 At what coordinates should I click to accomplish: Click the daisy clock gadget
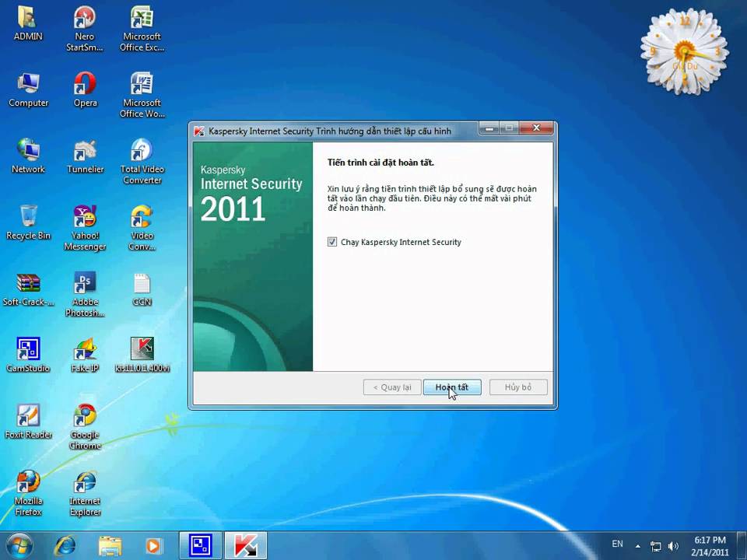pos(685,51)
